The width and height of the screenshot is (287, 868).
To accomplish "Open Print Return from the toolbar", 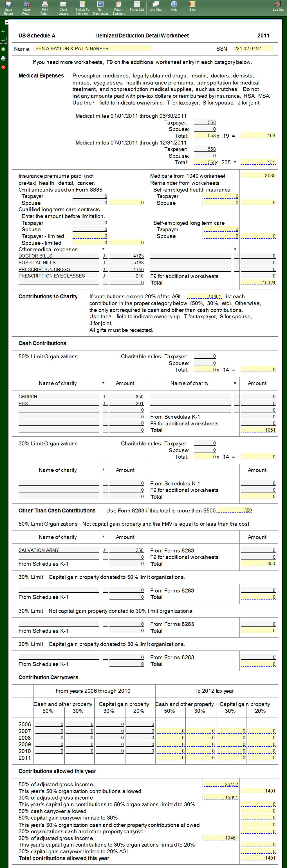I will tap(45, 7).
